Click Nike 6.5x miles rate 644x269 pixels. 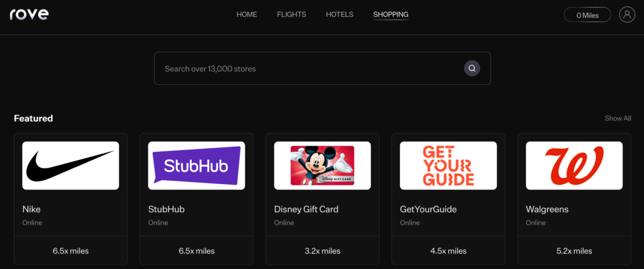click(70, 251)
